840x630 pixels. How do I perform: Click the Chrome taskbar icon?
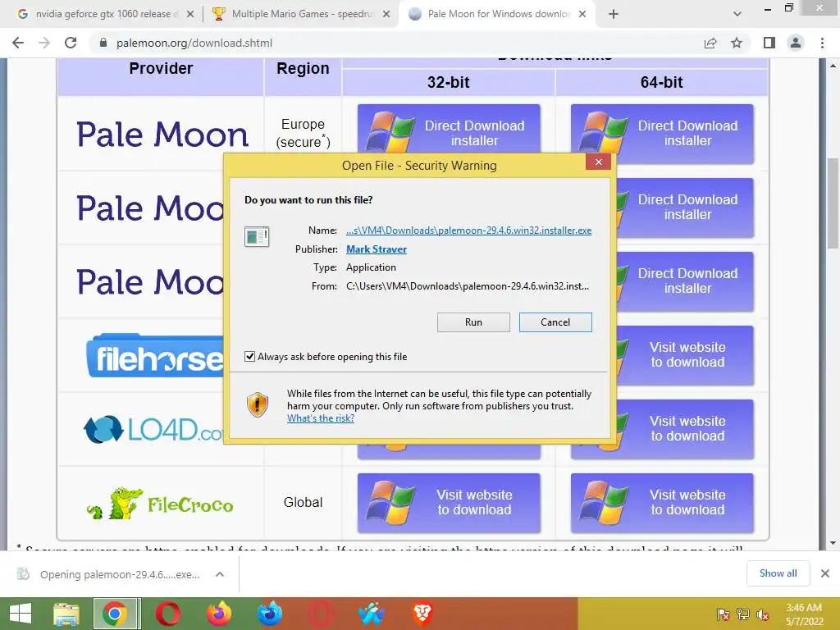tap(115, 614)
